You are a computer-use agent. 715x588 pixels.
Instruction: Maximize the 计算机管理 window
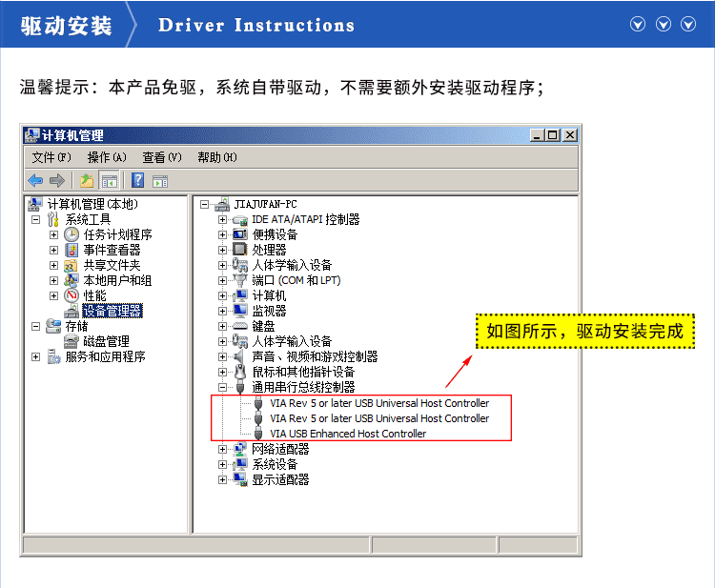[x=553, y=135]
